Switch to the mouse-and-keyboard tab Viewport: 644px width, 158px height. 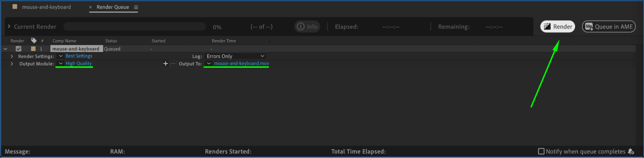click(x=46, y=7)
